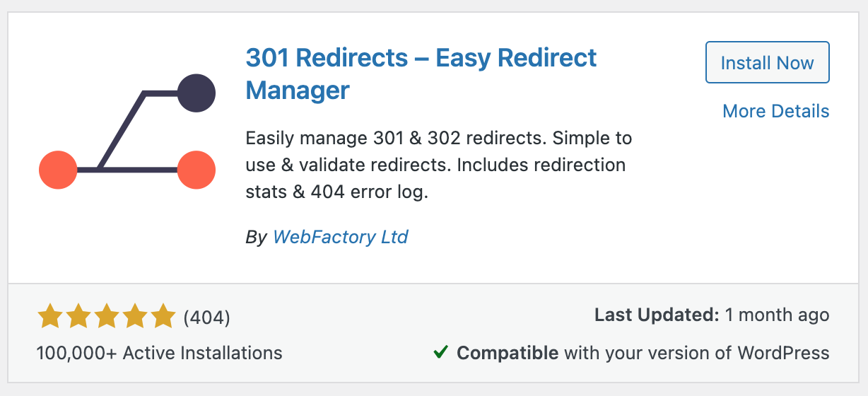The height and width of the screenshot is (396, 868).
Task: Click the plugin description paragraph
Action: tap(438, 165)
